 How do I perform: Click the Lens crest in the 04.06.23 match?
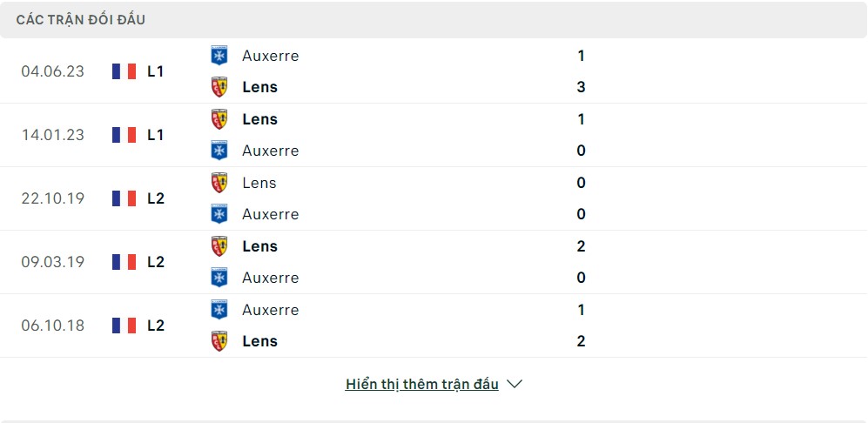[219, 87]
